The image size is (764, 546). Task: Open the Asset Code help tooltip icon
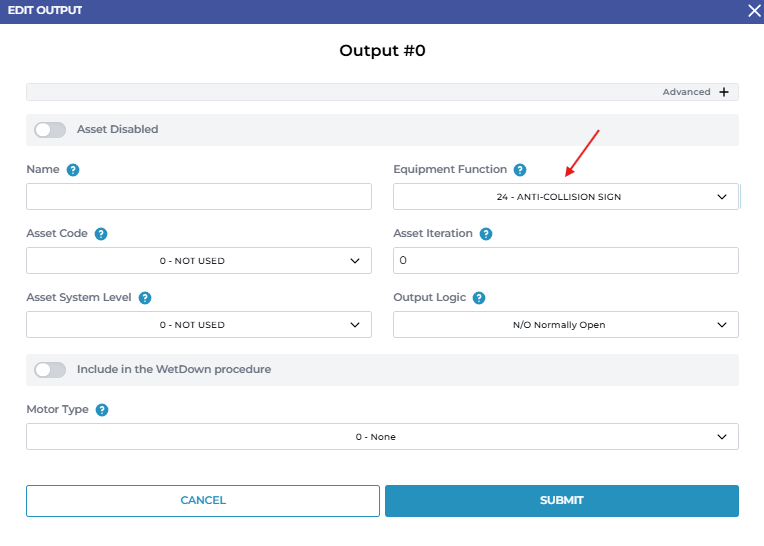[x=101, y=234]
